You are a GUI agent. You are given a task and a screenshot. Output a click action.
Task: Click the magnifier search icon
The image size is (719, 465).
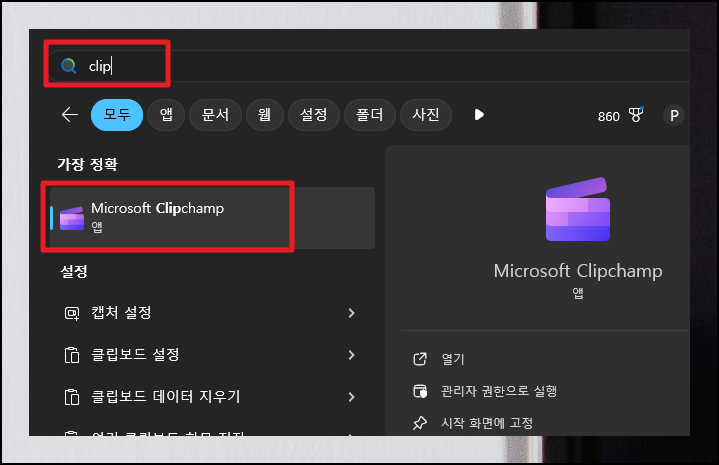[69, 66]
